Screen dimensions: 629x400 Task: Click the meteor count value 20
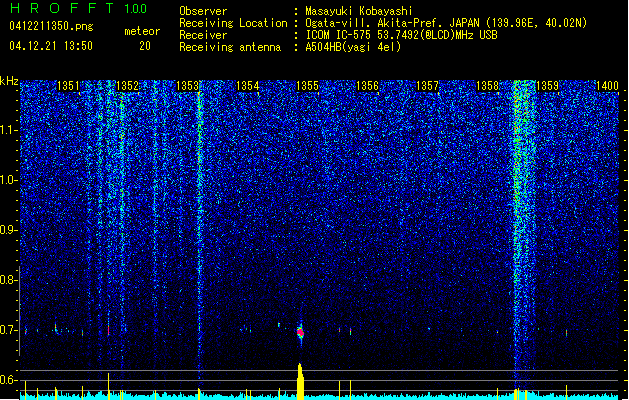[145, 46]
